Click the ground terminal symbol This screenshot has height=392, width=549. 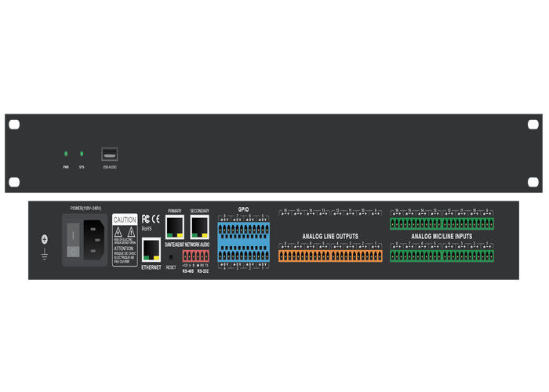44,241
